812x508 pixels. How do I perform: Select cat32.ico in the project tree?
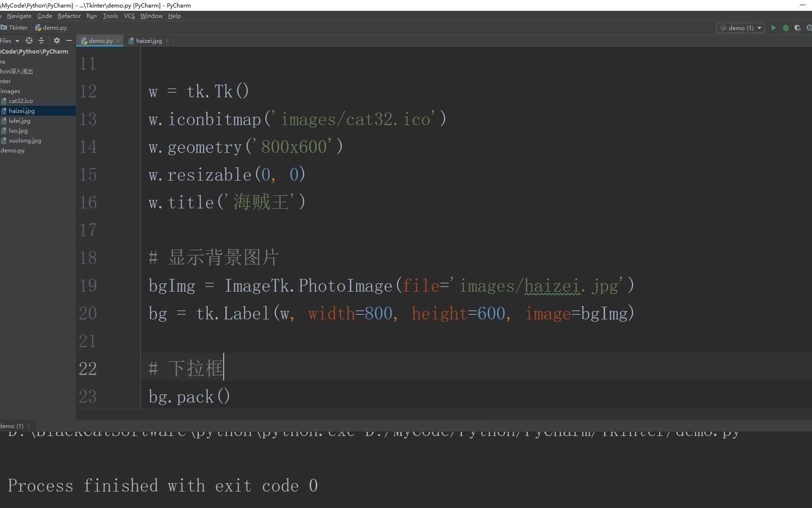[21, 101]
